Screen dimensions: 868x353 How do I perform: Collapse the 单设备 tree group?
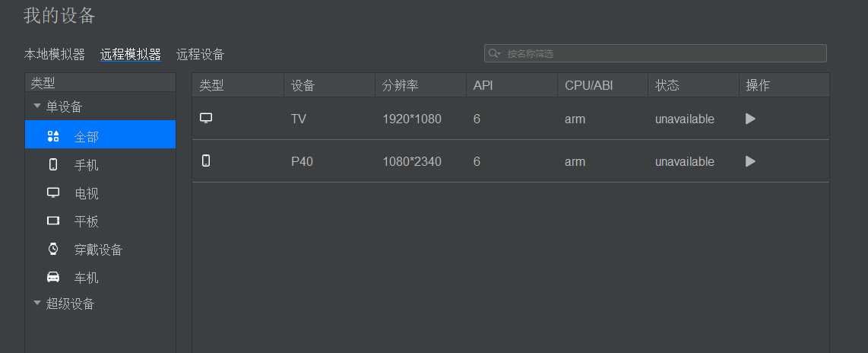click(37, 106)
